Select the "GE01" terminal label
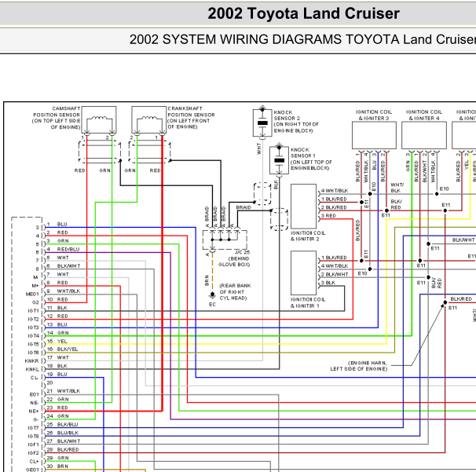The height and width of the screenshot is (472, 476). 32,470
